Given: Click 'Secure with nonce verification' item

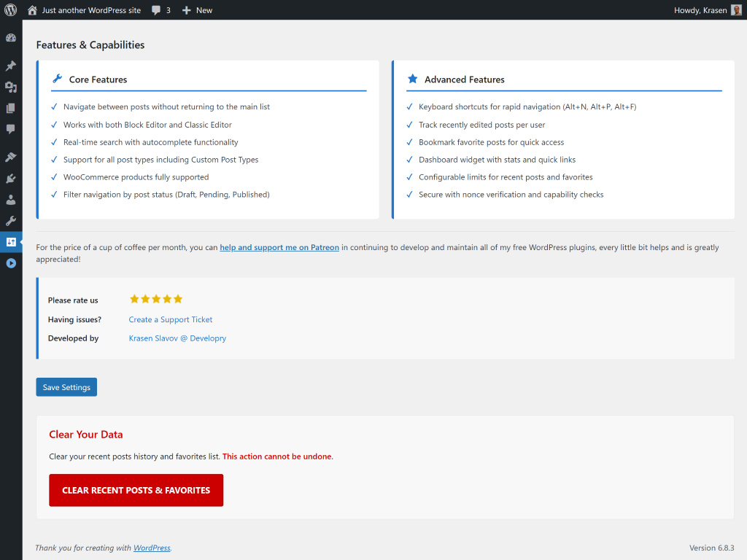Looking at the screenshot, I should 511,194.
